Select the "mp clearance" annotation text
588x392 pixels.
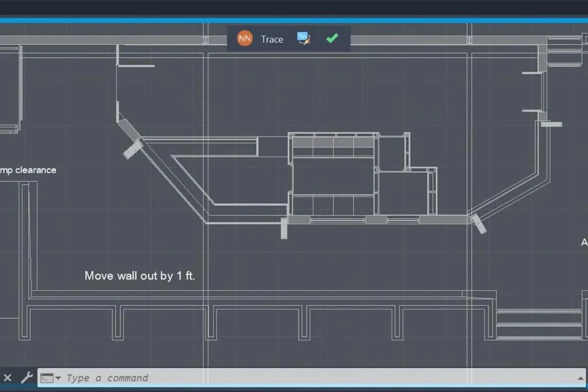pyautogui.click(x=28, y=170)
